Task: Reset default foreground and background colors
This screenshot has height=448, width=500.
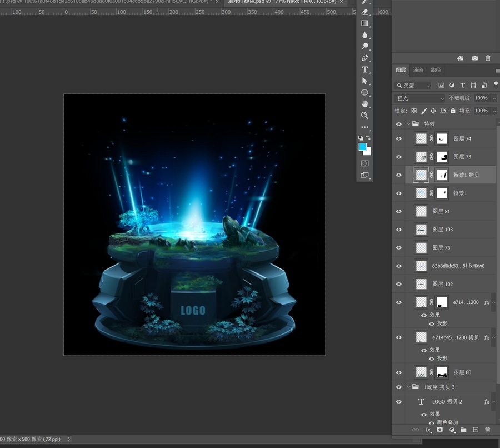Action: point(361,138)
